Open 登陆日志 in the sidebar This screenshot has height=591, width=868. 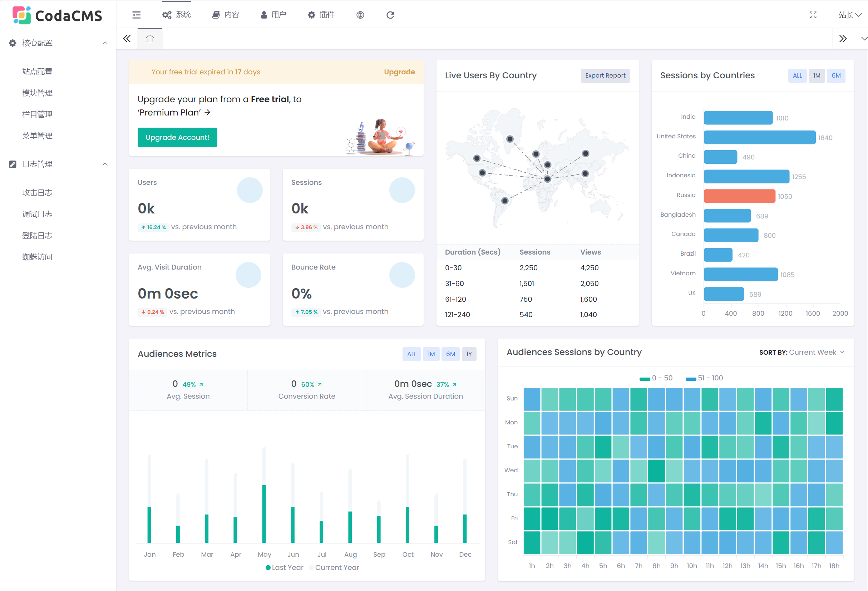(x=37, y=235)
